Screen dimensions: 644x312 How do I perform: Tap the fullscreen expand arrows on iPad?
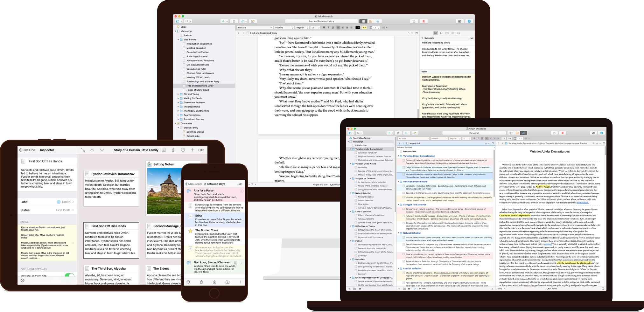82,150
